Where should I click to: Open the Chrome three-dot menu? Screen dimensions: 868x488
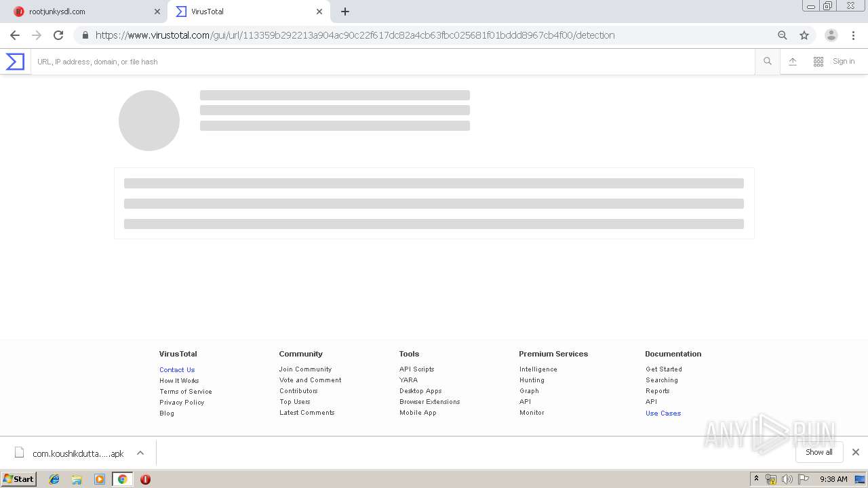coord(853,35)
